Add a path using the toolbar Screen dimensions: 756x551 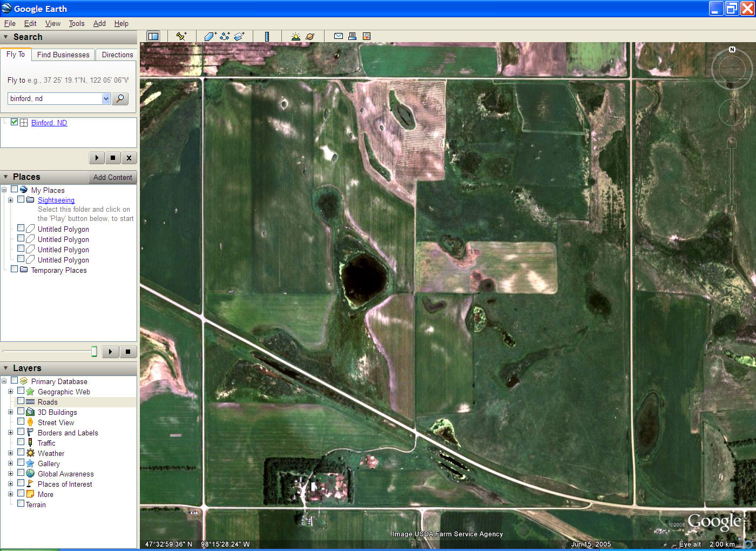pyautogui.click(x=225, y=36)
